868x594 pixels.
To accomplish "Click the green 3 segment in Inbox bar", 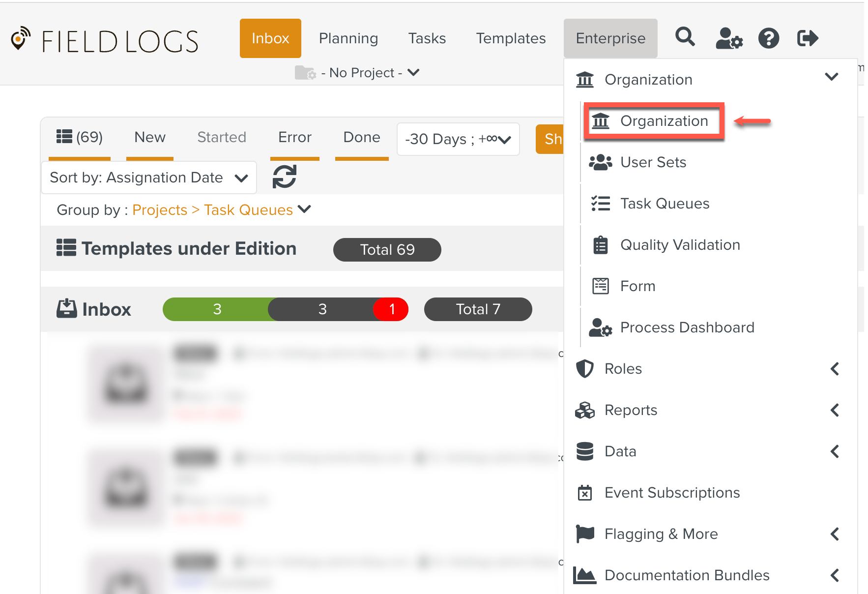I will (x=217, y=309).
